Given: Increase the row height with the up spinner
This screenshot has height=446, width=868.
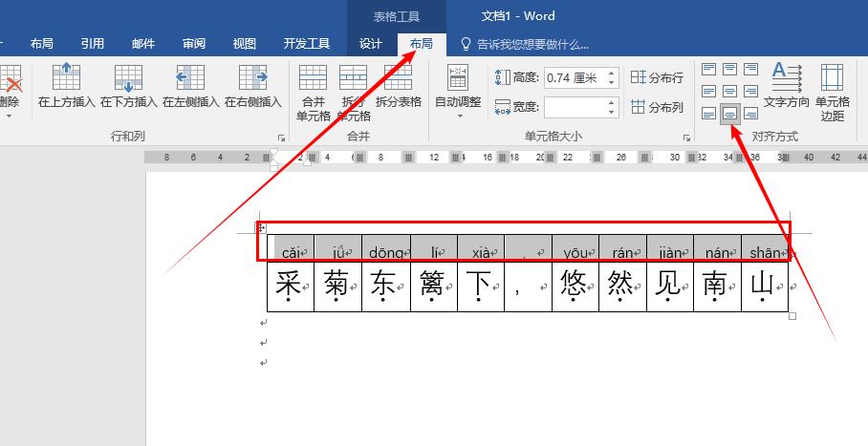Looking at the screenshot, I should coord(612,73).
